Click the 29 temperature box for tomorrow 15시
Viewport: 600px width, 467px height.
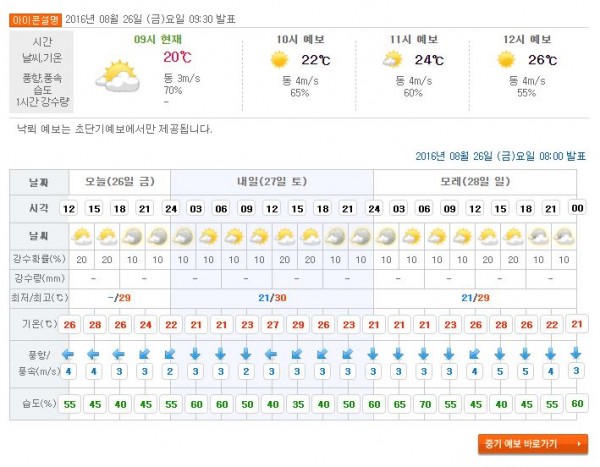(x=298, y=325)
